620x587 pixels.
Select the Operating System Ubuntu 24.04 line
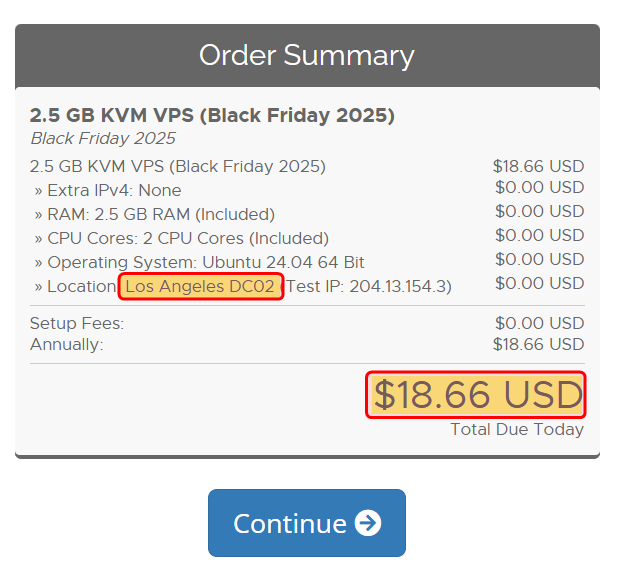pos(199,262)
